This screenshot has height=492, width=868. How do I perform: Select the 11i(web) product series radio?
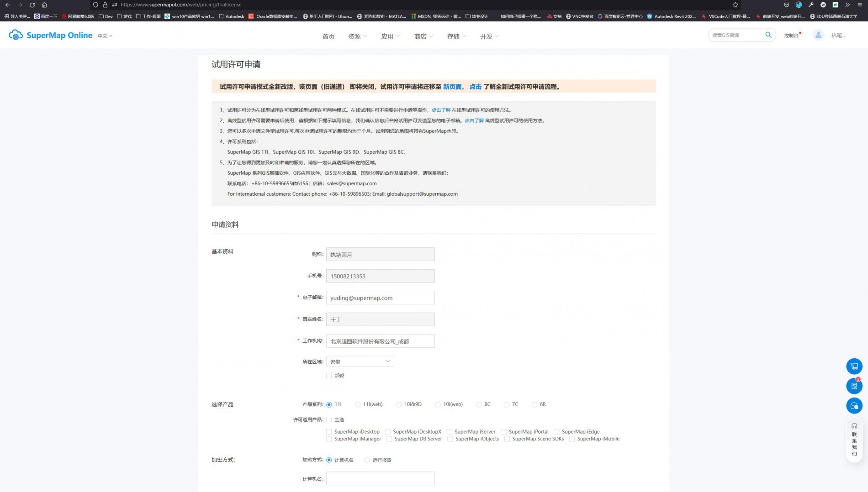(358, 404)
